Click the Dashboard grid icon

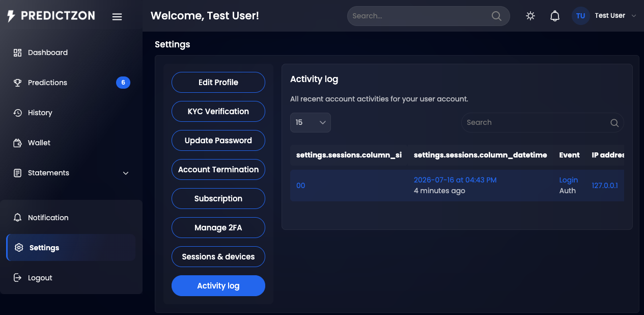18,52
